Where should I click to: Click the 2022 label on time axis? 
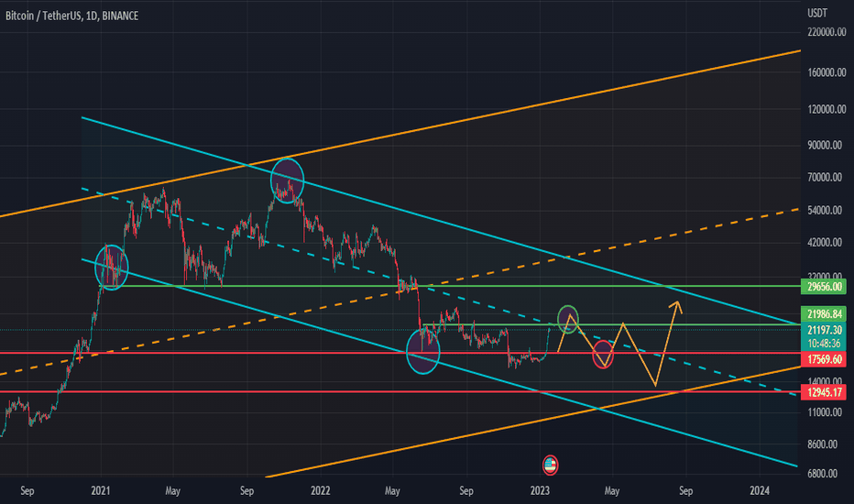pos(321,491)
